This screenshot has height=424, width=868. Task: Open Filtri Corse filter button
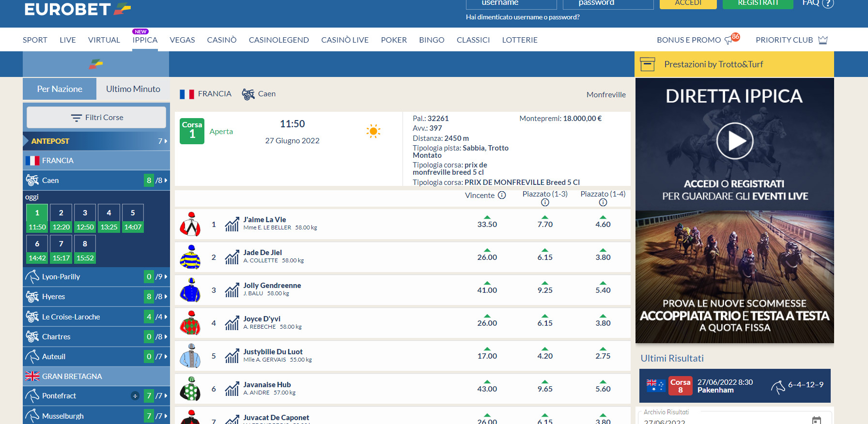coord(96,118)
